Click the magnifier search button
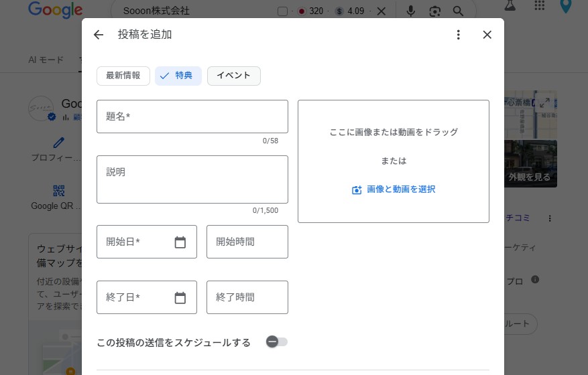This screenshot has height=375, width=588. click(x=458, y=11)
